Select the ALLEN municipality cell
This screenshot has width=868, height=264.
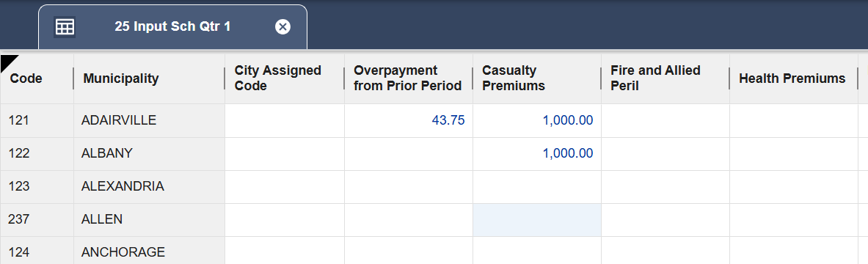149,220
